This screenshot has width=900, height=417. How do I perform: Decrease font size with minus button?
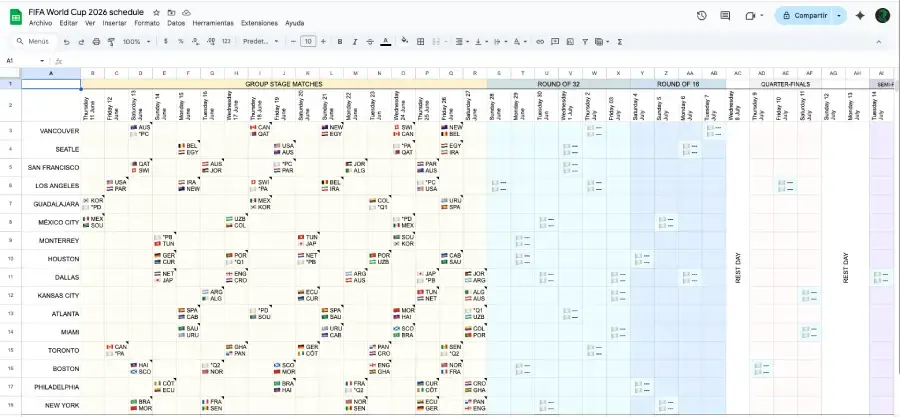point(293,42)
